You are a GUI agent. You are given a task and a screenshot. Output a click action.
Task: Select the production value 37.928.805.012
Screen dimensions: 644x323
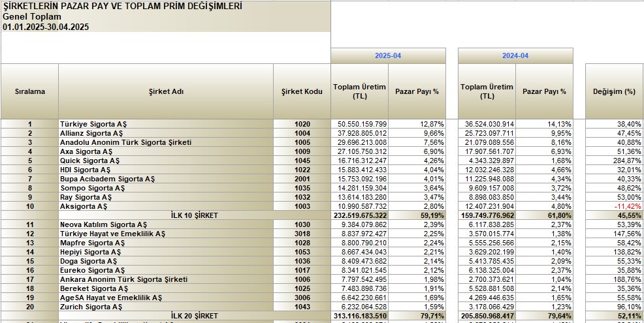(x=359, y=133)
